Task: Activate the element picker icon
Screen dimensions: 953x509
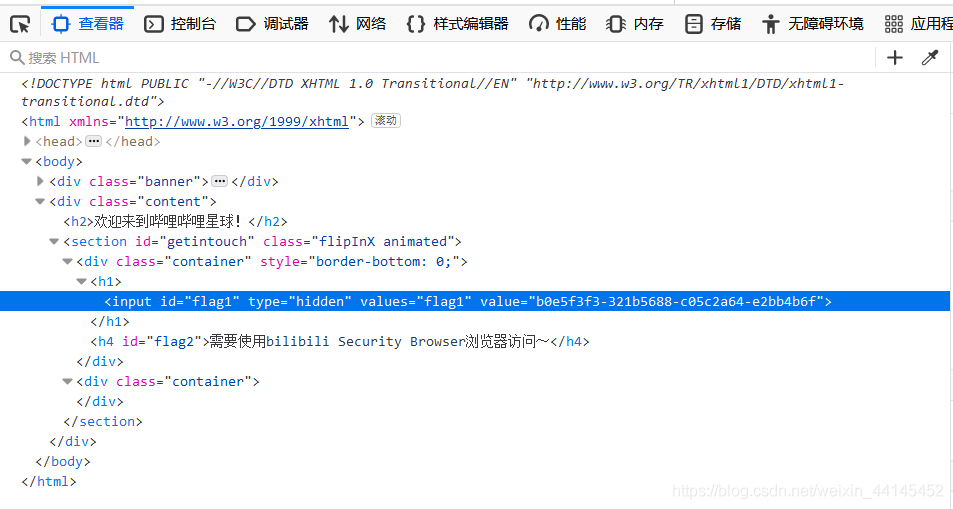Action: click(20, 24)
